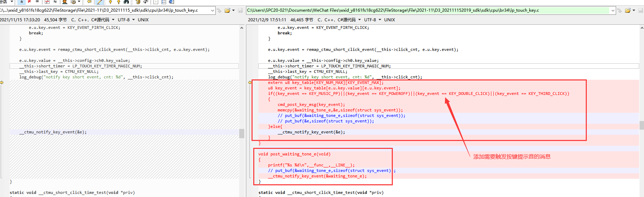
Task: Click right pane }else{ line
Action: (275, 127)
